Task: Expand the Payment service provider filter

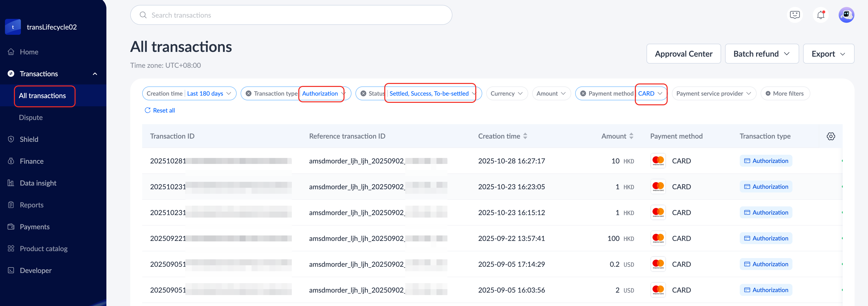Action: point(714,94)
